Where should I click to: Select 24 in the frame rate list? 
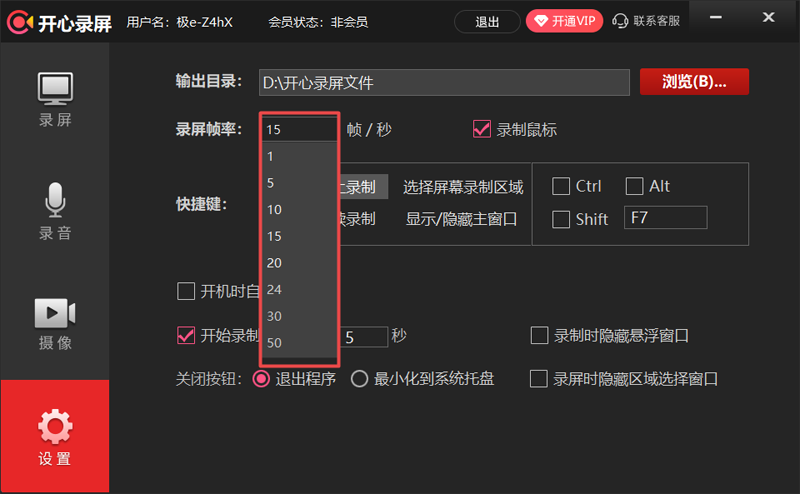click(x=299, y=289)
